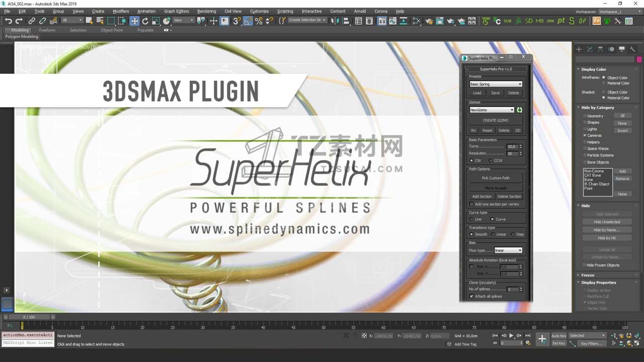Select the Unlink Selection icon
644x362 pixels.
(x=43, y=21)
